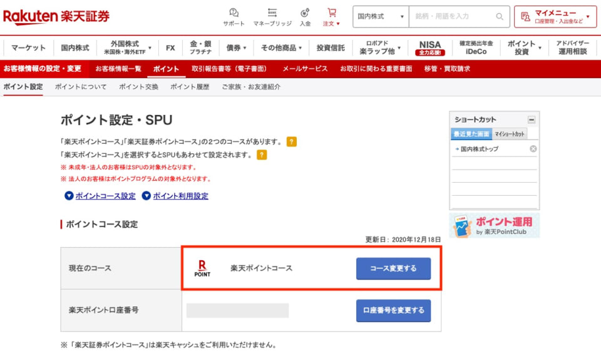Open the 国内株式 navigation item
Viewport: 601px width, 364px height.
pyautogui.click(x=75, y=48)
